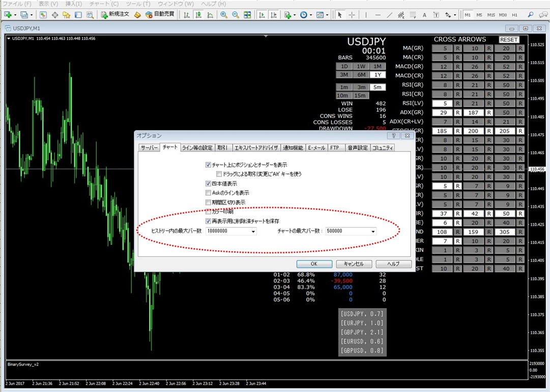550x392 pixels.
Task: Click OK in the オプション dialog
Action: click(314, 264)
